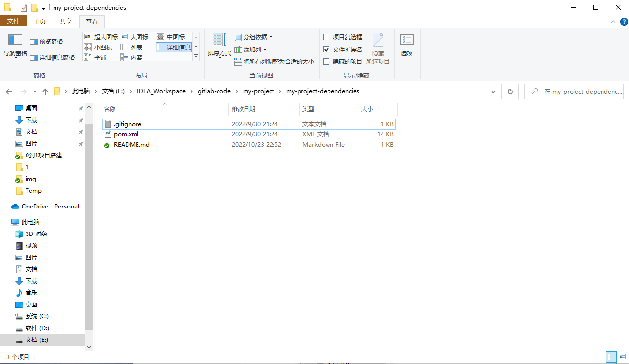
Task: Switch to Small icons layout
Action: [98, 47]
